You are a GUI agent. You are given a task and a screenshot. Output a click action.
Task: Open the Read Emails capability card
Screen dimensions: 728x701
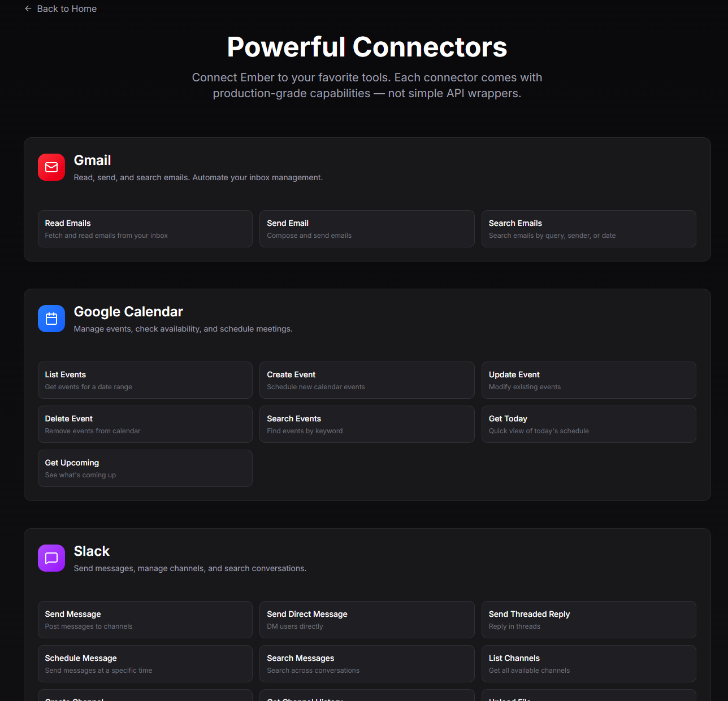(145, 229)
